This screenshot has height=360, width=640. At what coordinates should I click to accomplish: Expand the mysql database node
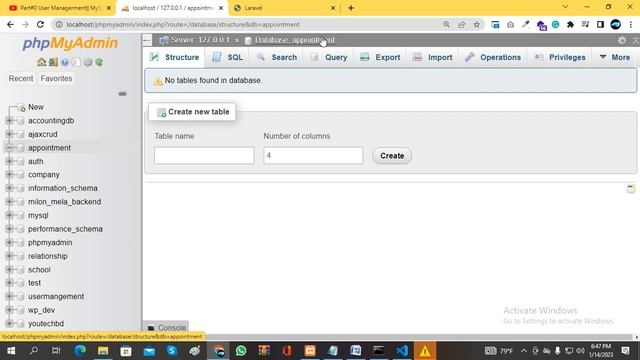[9, 215]
